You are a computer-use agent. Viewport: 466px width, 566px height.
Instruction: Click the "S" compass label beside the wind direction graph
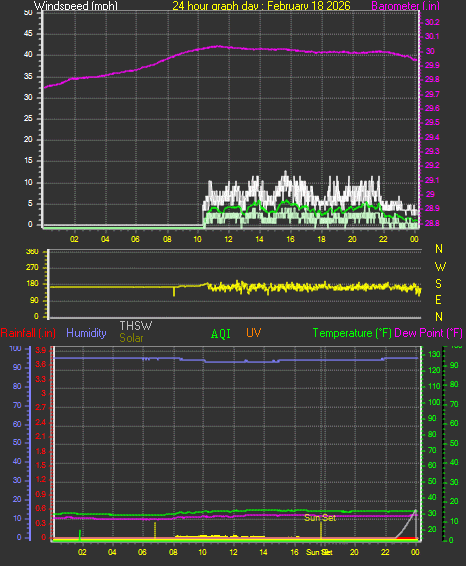point(439,284)
